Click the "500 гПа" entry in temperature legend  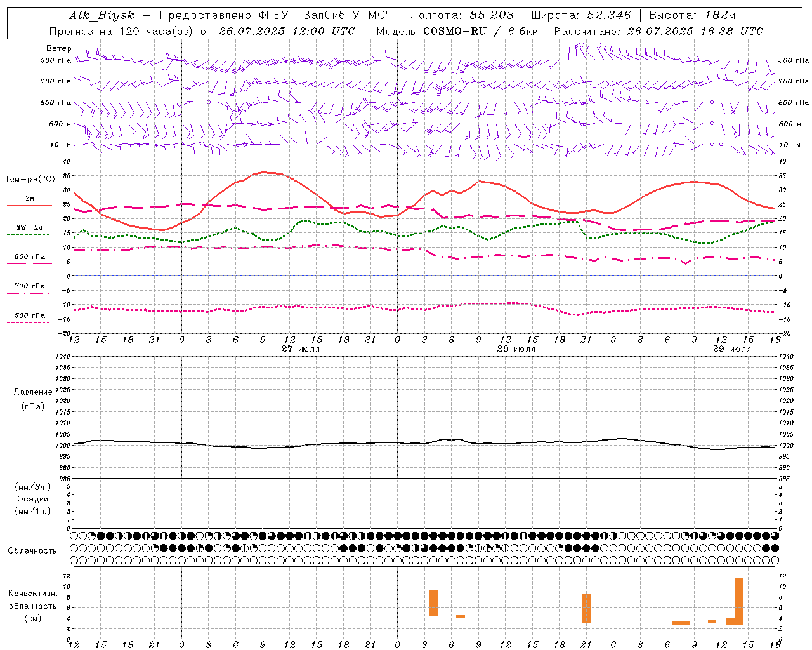[30, 315]
